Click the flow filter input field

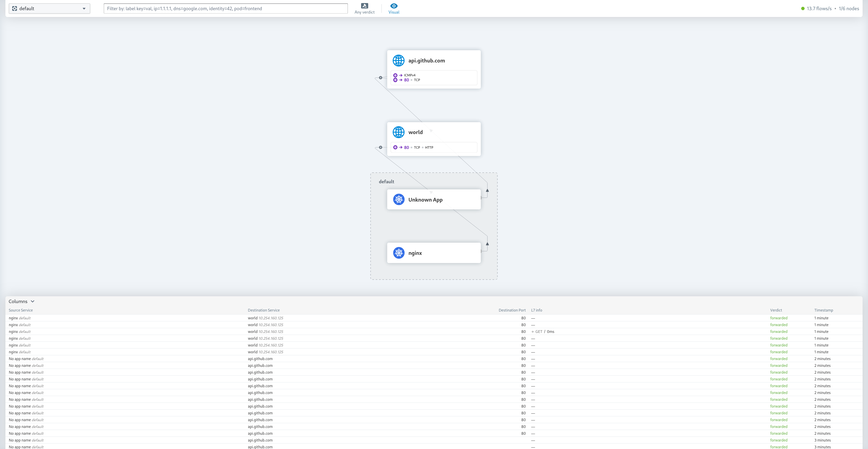pos(225,8)
